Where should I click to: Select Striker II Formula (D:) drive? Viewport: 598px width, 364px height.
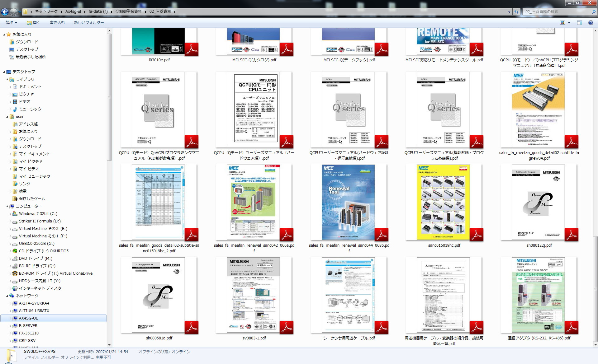pyautogui.click(x=40, y=221)
